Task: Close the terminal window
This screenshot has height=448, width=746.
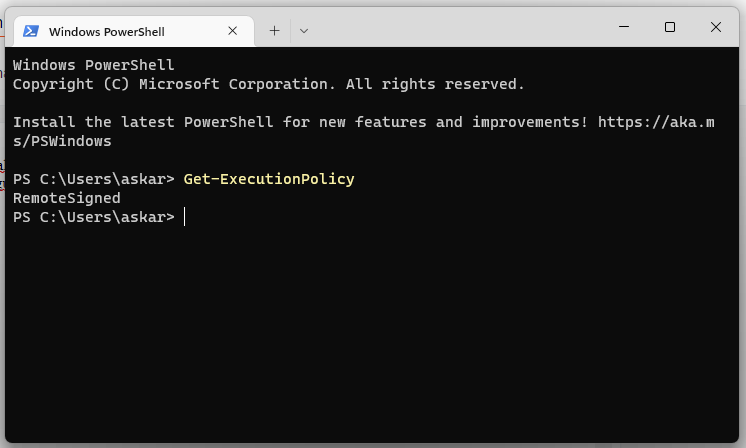Action: [716, 27]
